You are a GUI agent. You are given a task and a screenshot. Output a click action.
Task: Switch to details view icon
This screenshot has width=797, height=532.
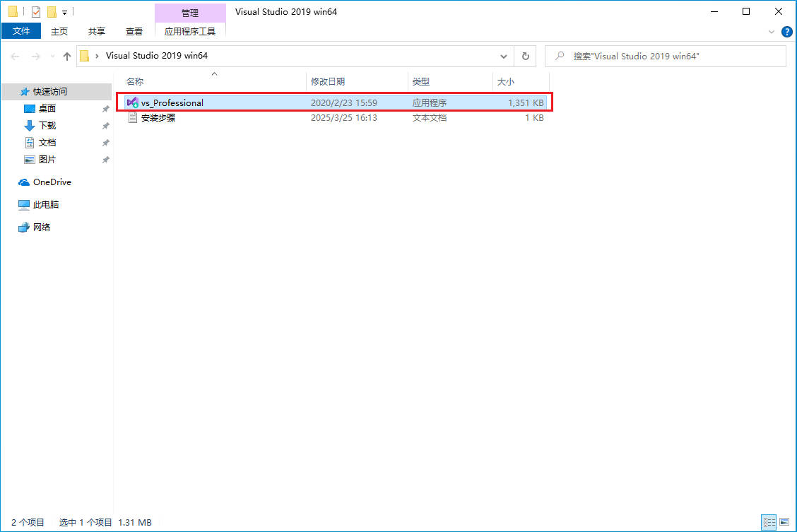(x=769, y=522)
